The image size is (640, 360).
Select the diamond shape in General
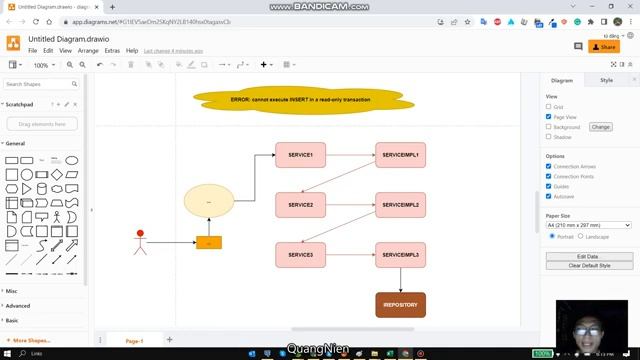(57, 175)
